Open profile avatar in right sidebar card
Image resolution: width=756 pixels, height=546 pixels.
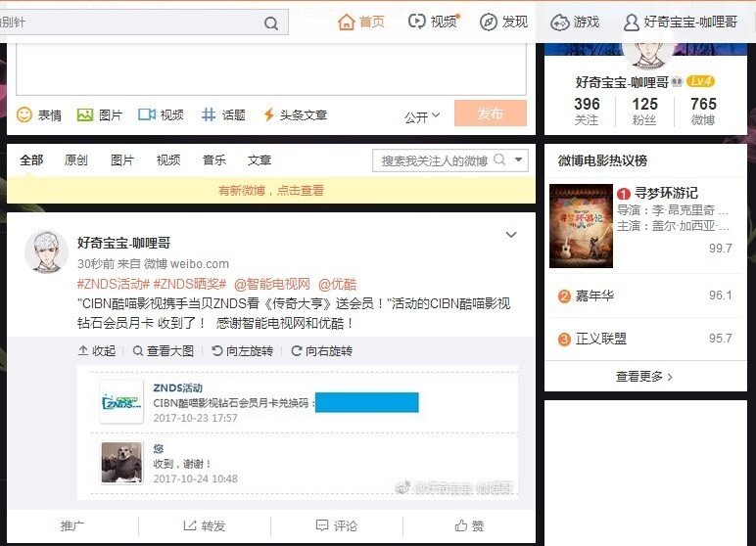(647, 54)
